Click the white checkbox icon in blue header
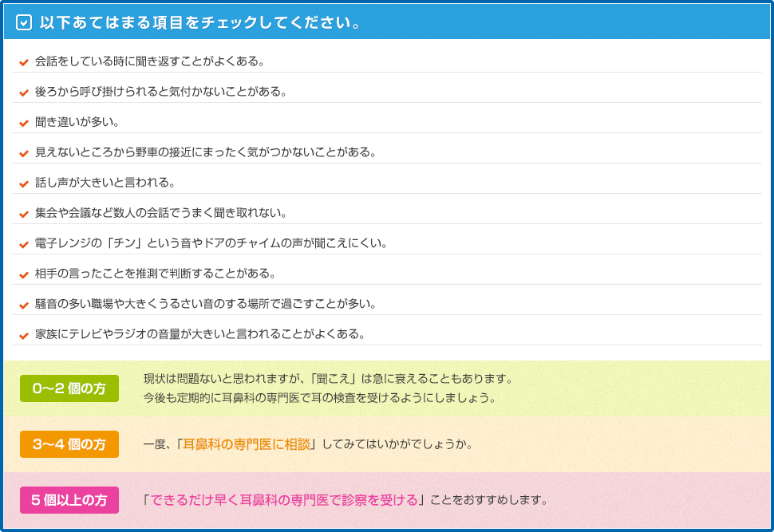The height and width of the screenshot is (532, 774). coord(25,23)
